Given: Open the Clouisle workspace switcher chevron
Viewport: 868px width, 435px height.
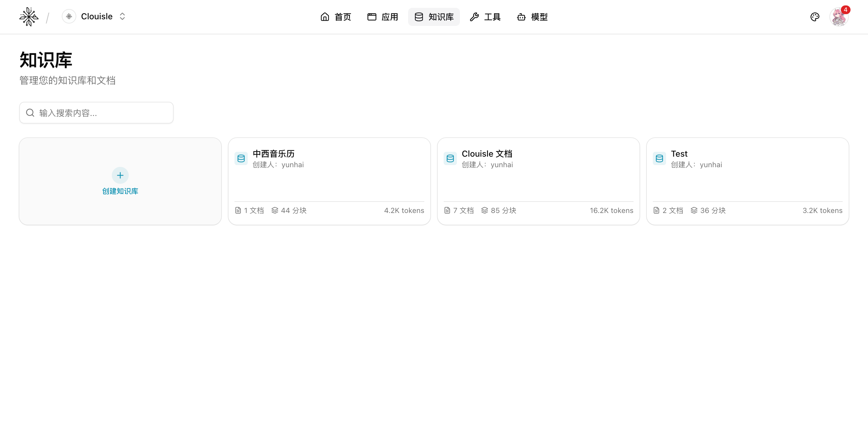Looking at the screenshot, I should tap(122, 16).
